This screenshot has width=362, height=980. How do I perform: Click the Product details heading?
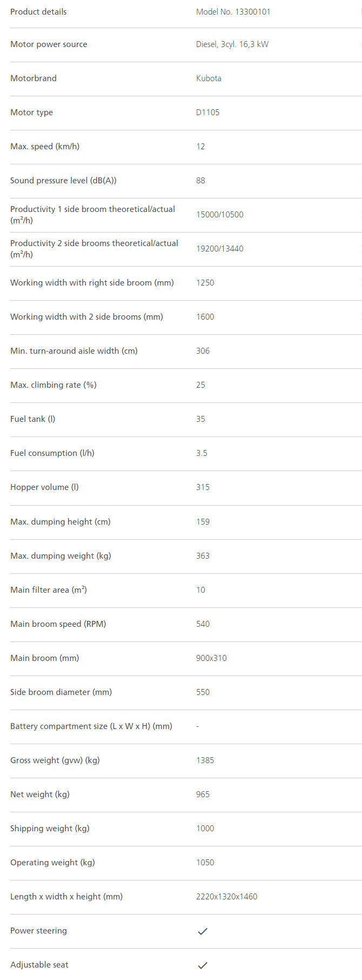pos(38,12)
